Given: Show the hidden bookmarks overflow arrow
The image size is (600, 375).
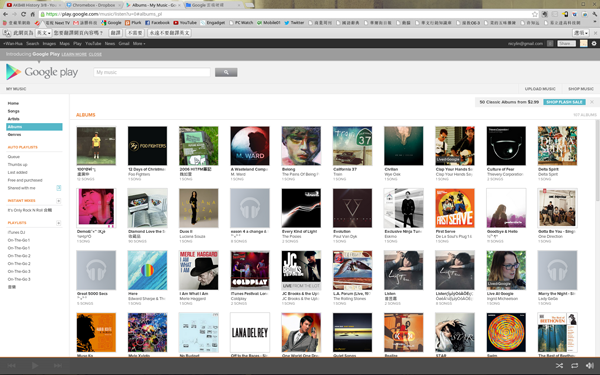Looking at the screenshot, I should (x=595, y=23).
